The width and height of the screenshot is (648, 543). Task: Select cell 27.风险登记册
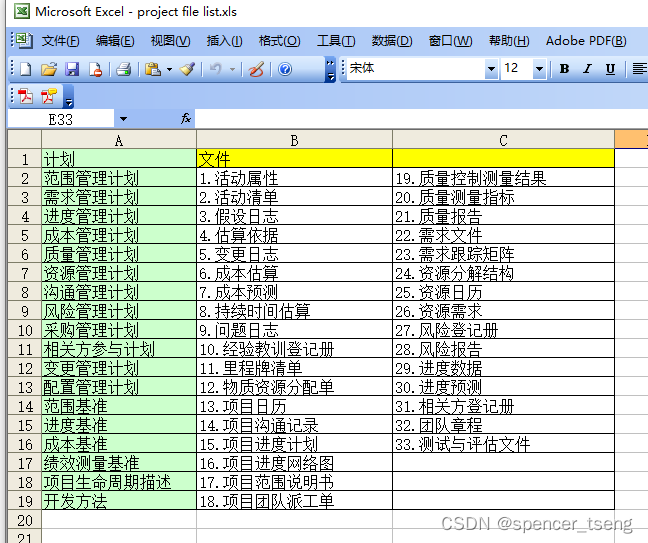click(503, 330)
